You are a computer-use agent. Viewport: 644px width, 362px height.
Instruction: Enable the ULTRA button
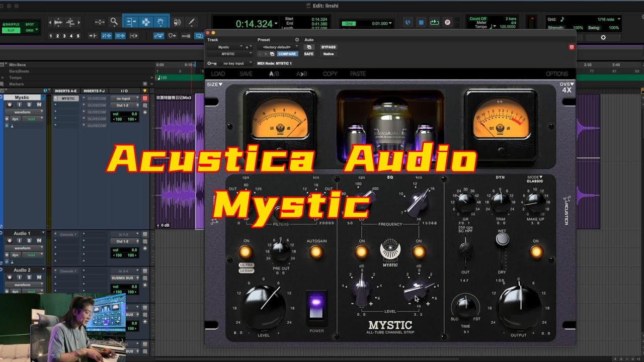pyautogui.click(x=247, y=265)
